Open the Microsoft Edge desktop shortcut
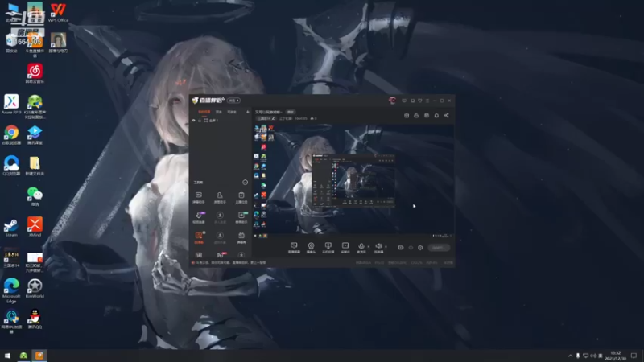 11,290
